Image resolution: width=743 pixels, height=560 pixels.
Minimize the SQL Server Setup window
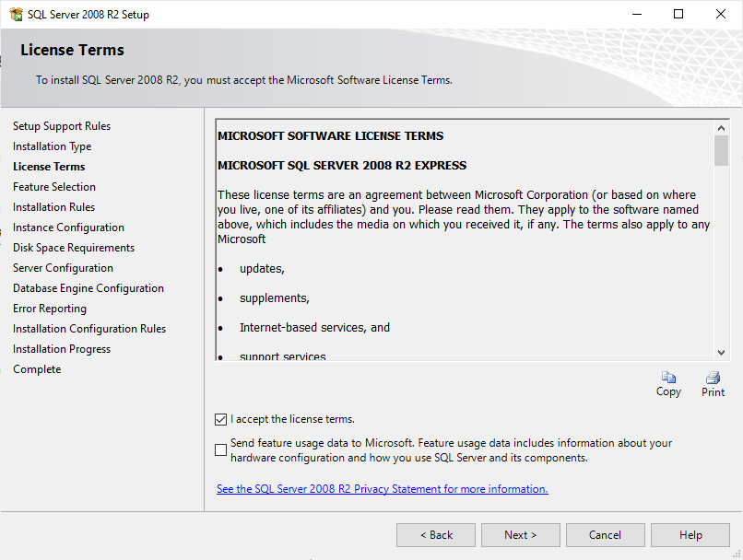[x=637, y=14]
